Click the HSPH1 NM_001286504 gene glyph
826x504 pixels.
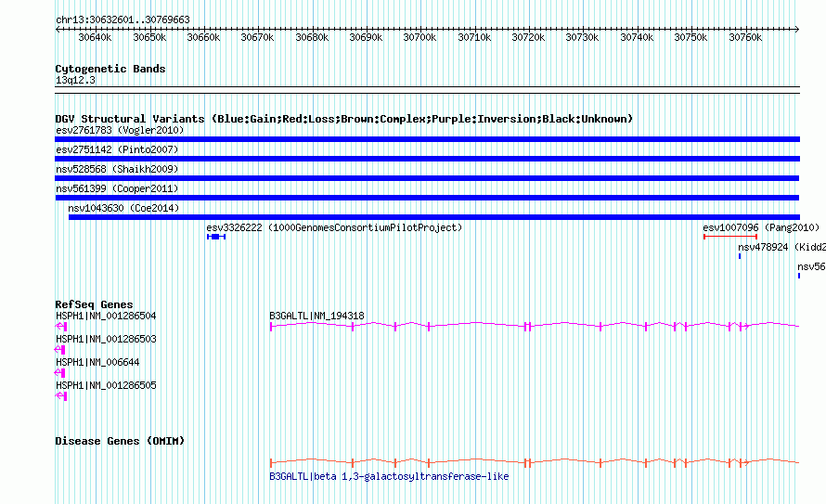(61, 327)
